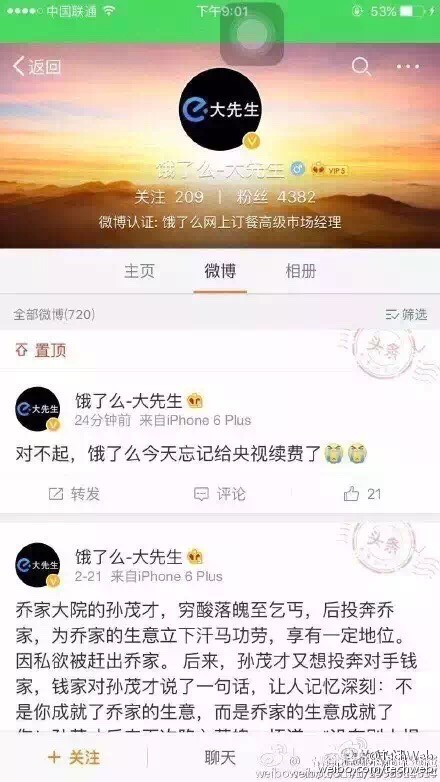The image size is (440, 782).
Task: View the 关注 209 following list
Action: pyautogui.click(x=169, y=197)
